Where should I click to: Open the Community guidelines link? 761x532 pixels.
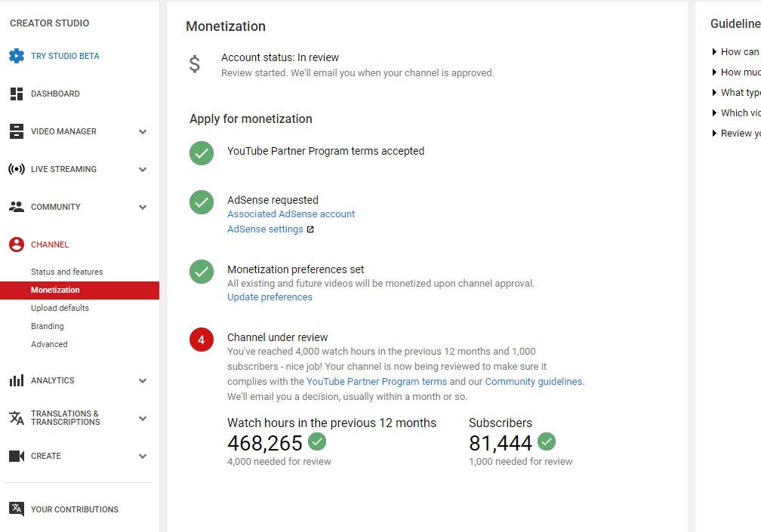tap(533, 382)
